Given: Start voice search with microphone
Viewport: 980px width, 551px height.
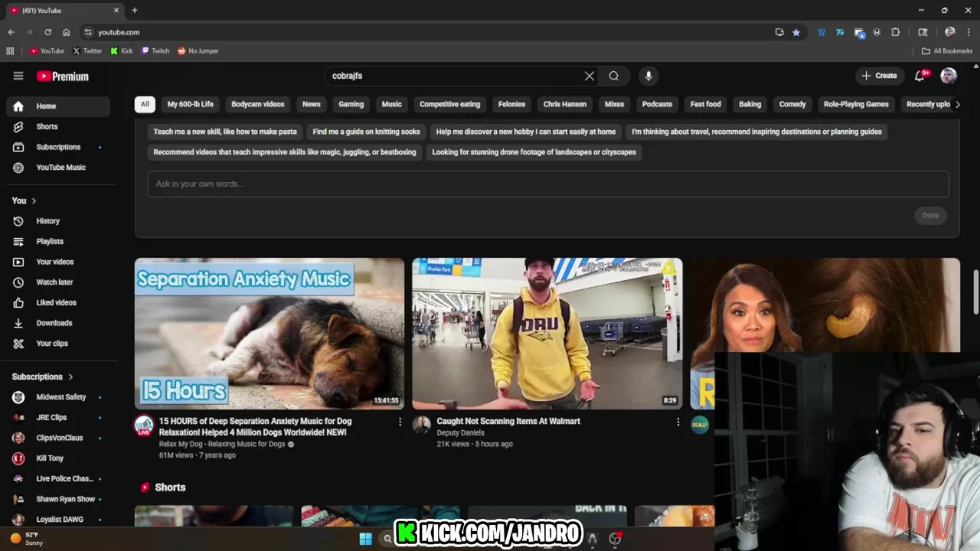Looking at the screenshot, I should pyautogui.click(x=648, y=76).
